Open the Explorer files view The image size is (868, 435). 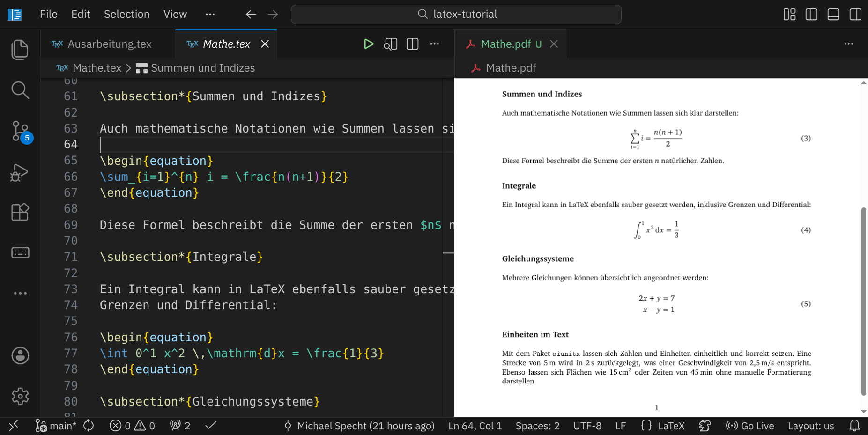(20, 50)
